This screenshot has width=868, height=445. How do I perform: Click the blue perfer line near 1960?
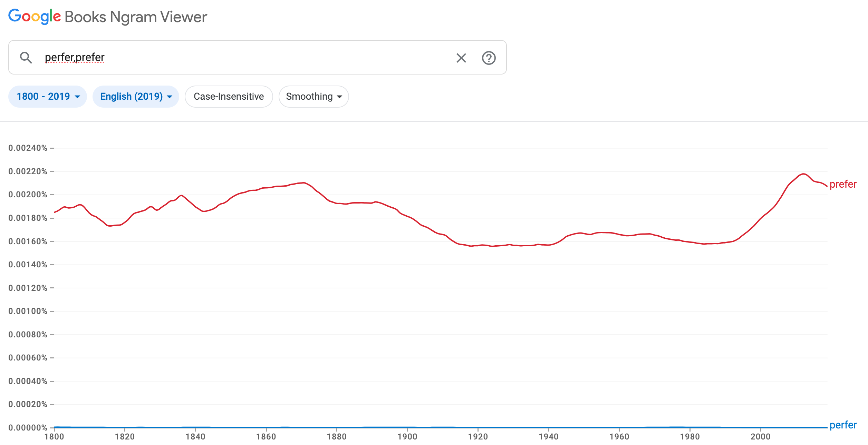tap(619, 427)
